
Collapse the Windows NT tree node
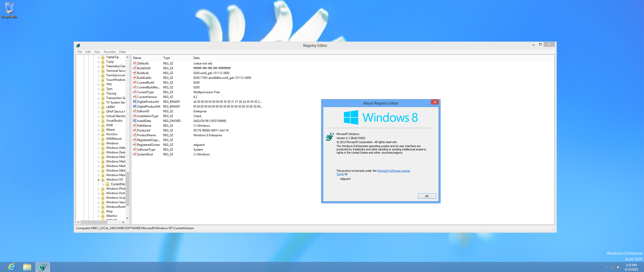click(x=99, y=180)
